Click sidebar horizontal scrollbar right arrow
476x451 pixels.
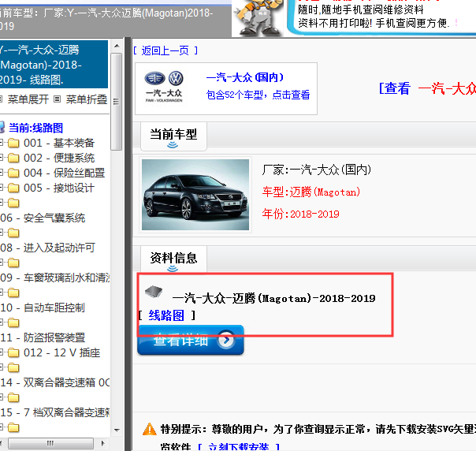pos(103,443)
